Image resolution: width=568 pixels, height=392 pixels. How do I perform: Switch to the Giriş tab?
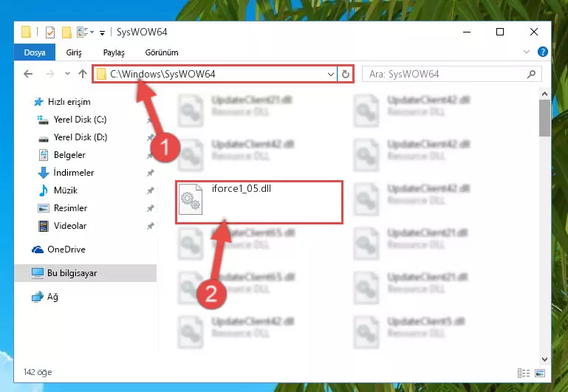[74, 52]
